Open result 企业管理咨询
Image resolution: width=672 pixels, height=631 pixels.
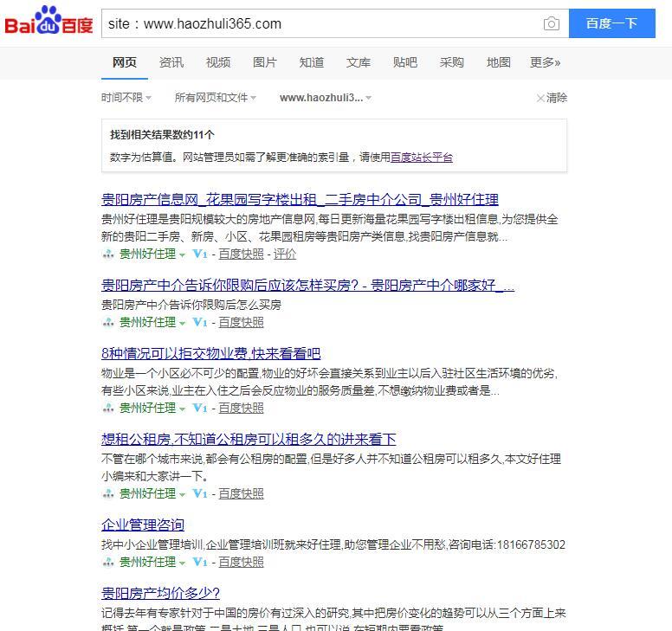(x=143, y=525)
